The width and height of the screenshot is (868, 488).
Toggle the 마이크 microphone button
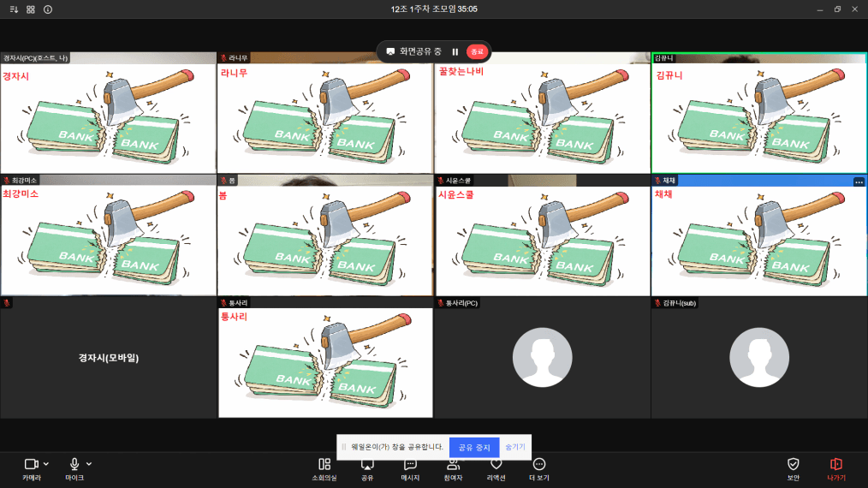[x=74, y=468]
